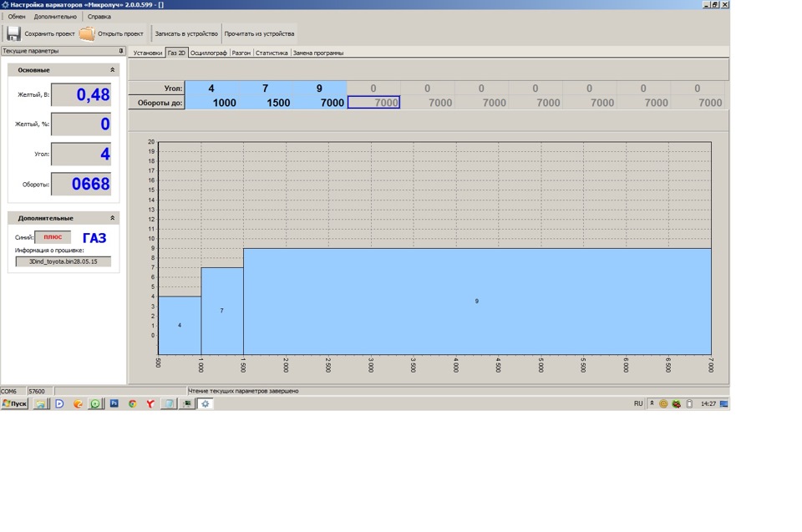
Task: Open the Статистика tab
Action: click(x=272, y=53)
